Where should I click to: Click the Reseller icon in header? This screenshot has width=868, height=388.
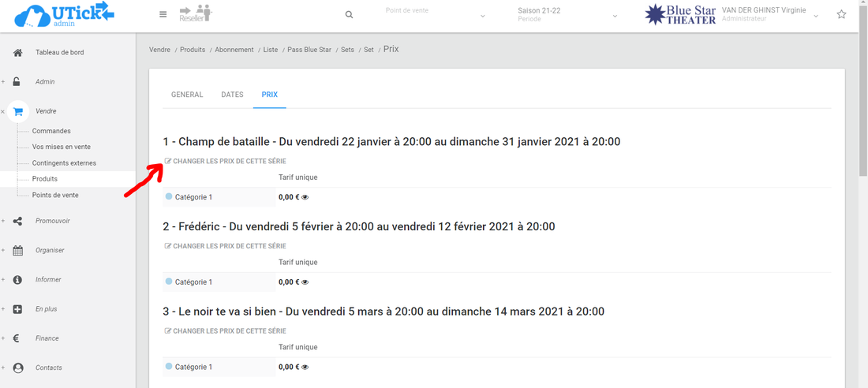196,13
